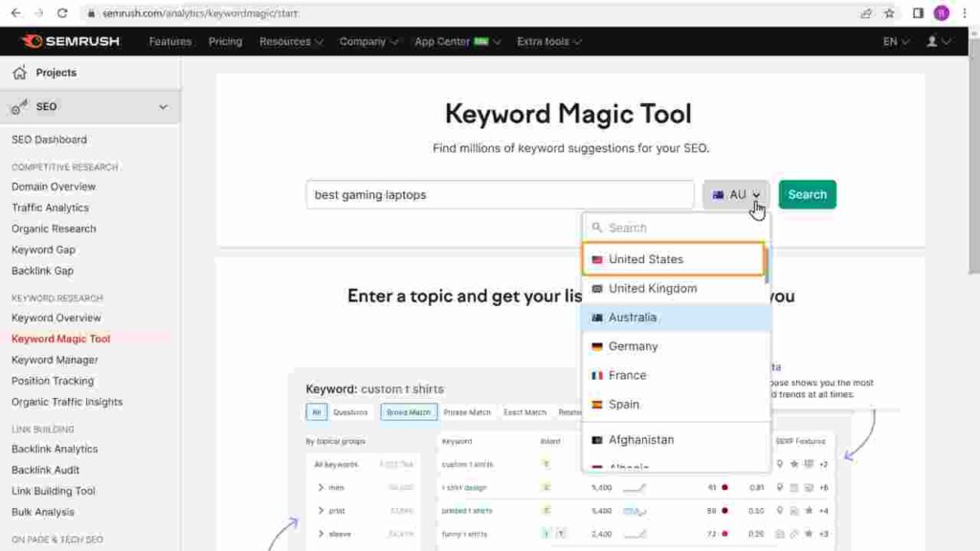Screen dimensions: 980x551
Task: Go back in browser history
Action: tap(15, 13)
